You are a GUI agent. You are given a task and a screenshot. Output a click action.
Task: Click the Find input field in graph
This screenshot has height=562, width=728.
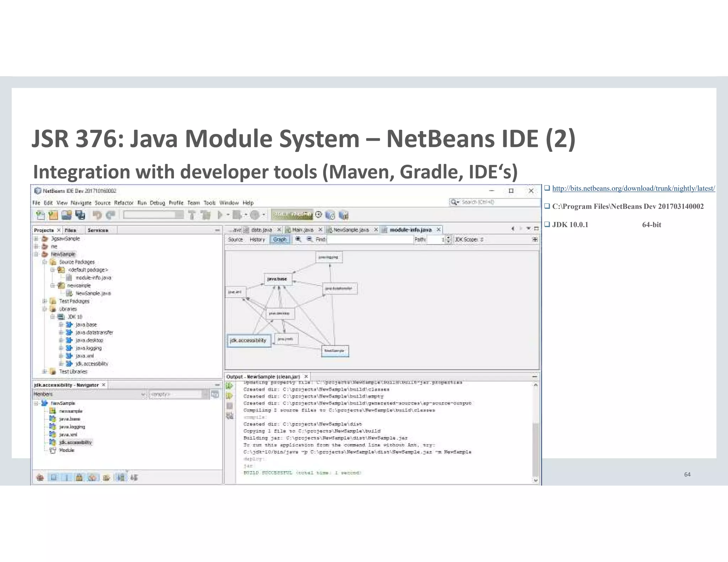click(370, 239)
